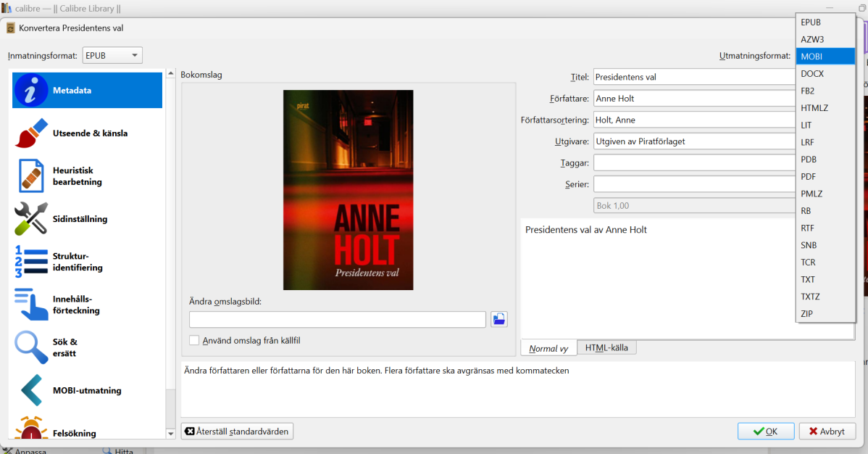
Task: Click the empty Taggar field
Action: click(695, 163)
